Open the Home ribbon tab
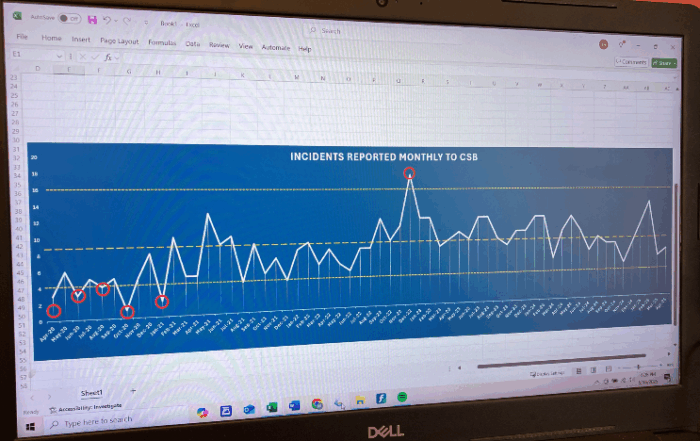Image resolution: width=700 pixels, height=441 pixels. tap(51, 38)
